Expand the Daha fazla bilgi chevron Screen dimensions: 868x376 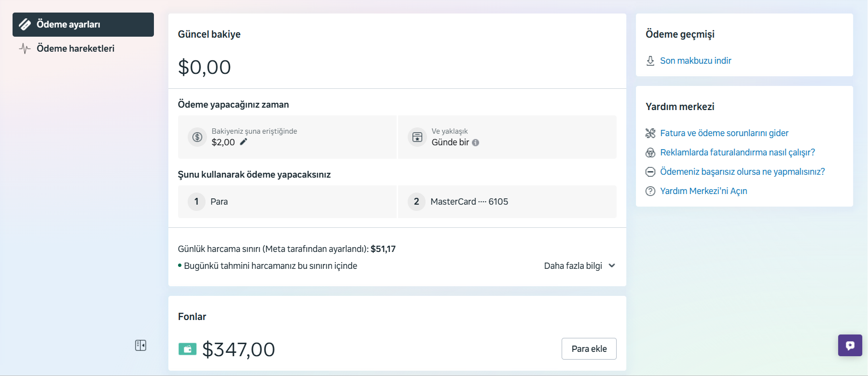[612, 266]
